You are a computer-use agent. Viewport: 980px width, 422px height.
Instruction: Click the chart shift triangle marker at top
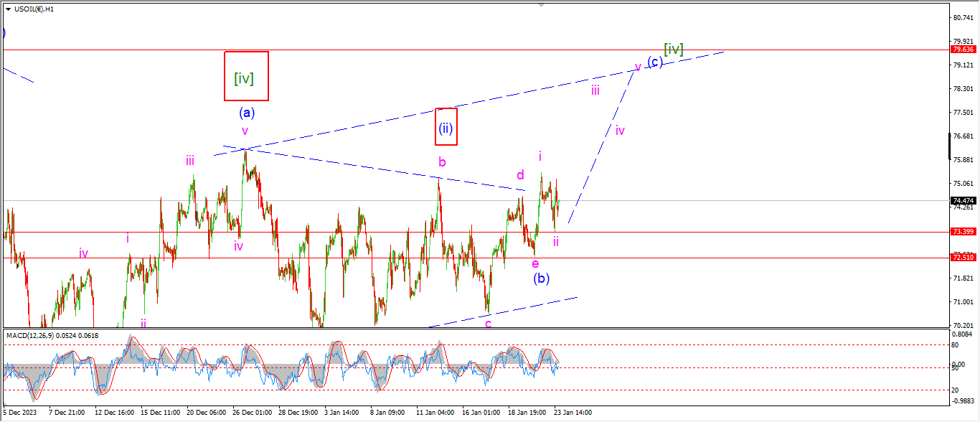[542, 5]
